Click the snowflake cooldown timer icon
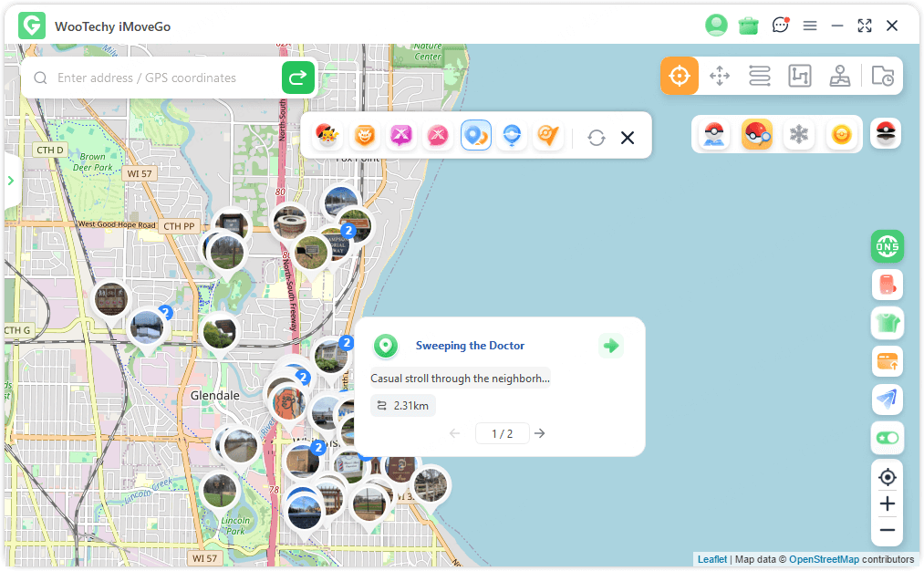This screenshot has height=571, width=924. pyautogui.click(x=799, y=135)
